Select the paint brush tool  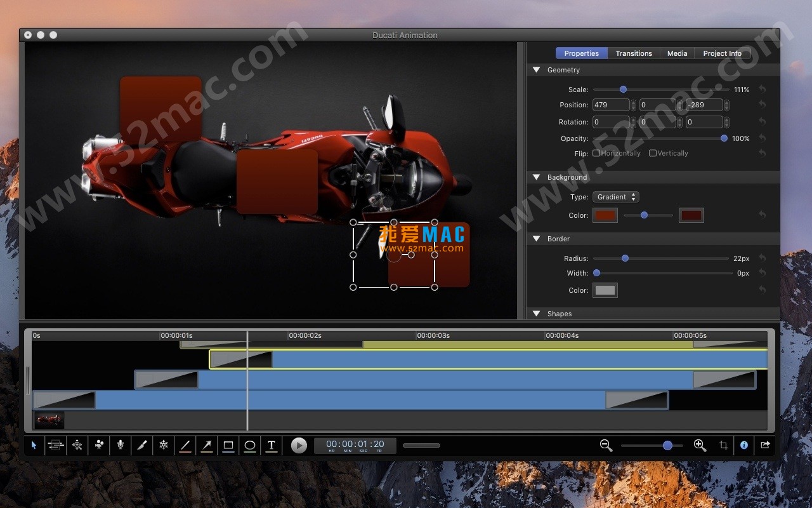pyautogui.click(x=142, y=446)
